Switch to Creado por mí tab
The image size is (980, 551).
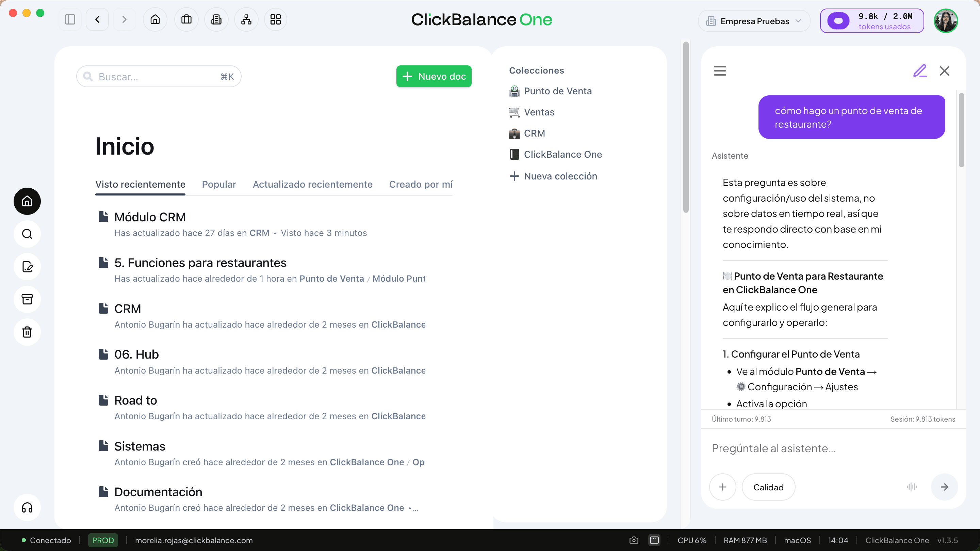(x=421, y=185)
